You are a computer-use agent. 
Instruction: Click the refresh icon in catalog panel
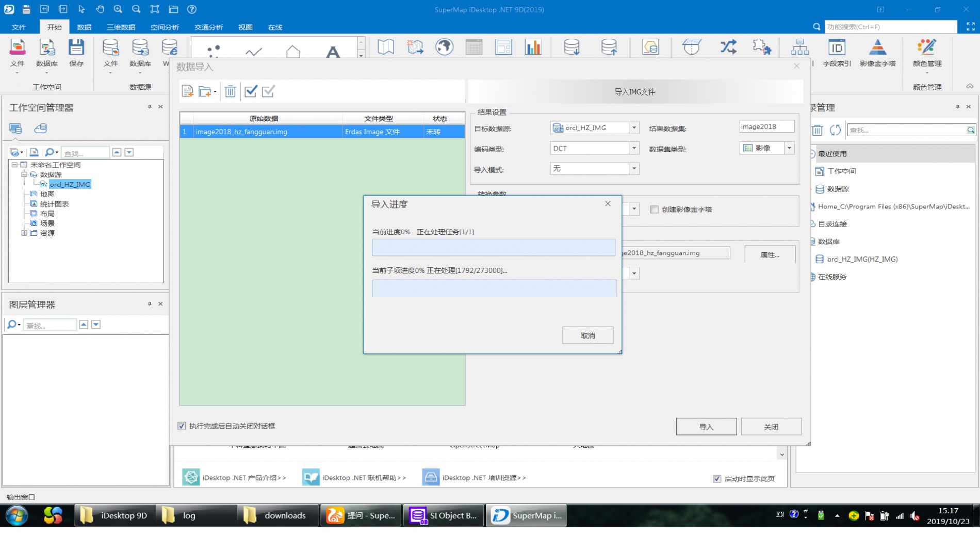point(835,130)
